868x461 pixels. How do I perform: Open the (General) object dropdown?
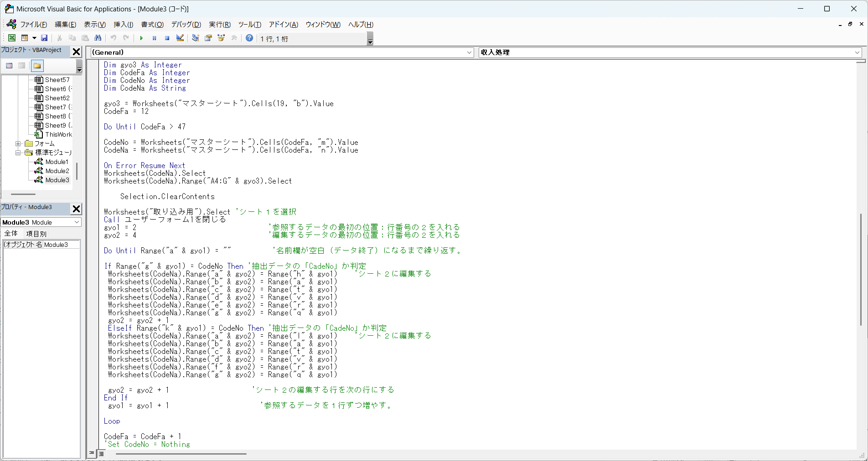pos(470,52)
